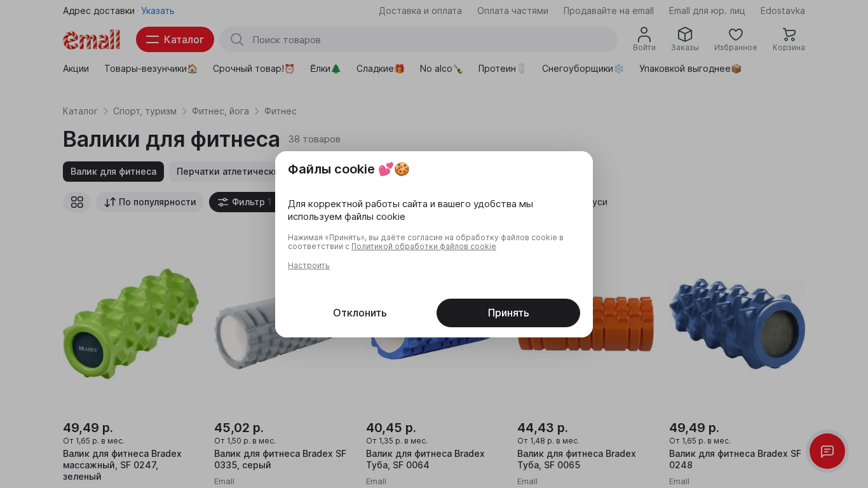
Task: Decline cookies with Отклонить button
Action: pos(360,313)
